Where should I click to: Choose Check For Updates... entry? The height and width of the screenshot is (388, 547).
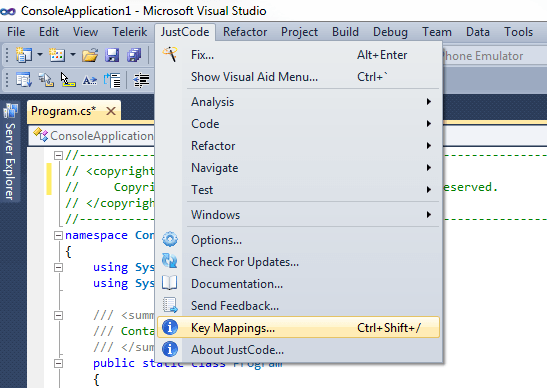coord(298,262)
